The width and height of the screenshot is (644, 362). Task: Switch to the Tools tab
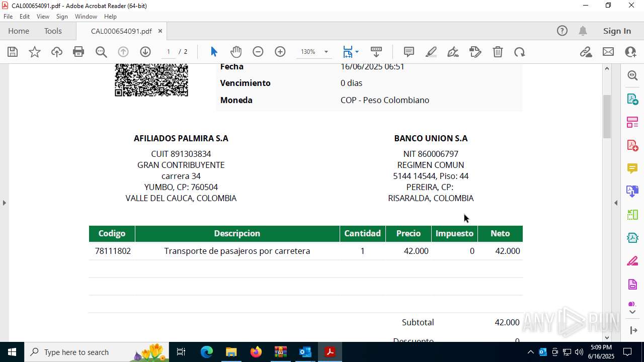[53, 31]
